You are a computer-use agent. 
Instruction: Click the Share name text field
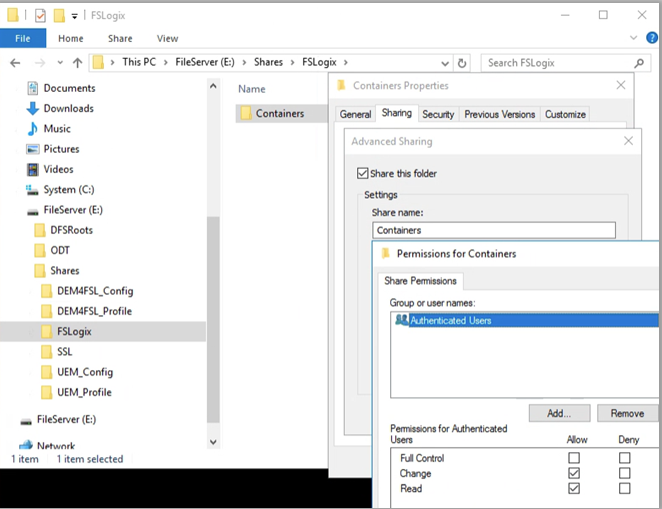(x=494, y=230)
